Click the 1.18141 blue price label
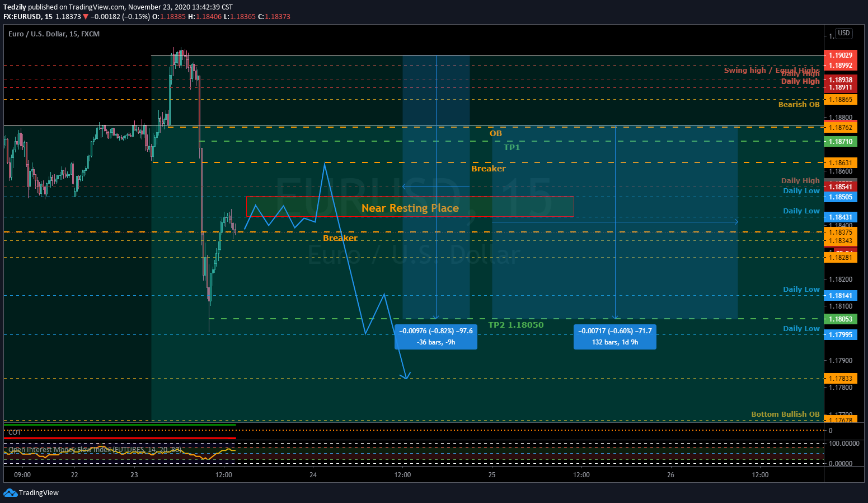 click(x=841, y=296)
